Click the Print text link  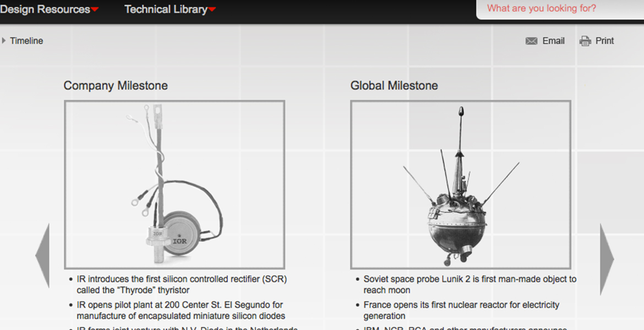tap(604, 41)
